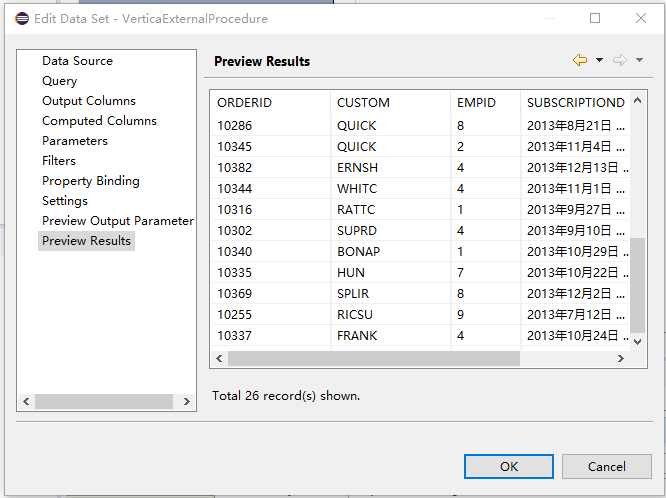Open the Parameters page

[74, 141]
